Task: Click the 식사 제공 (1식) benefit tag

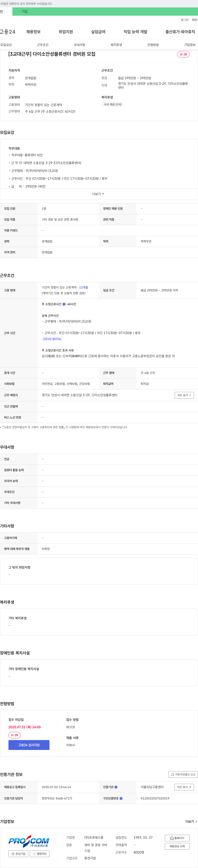Action: [112, 104]
